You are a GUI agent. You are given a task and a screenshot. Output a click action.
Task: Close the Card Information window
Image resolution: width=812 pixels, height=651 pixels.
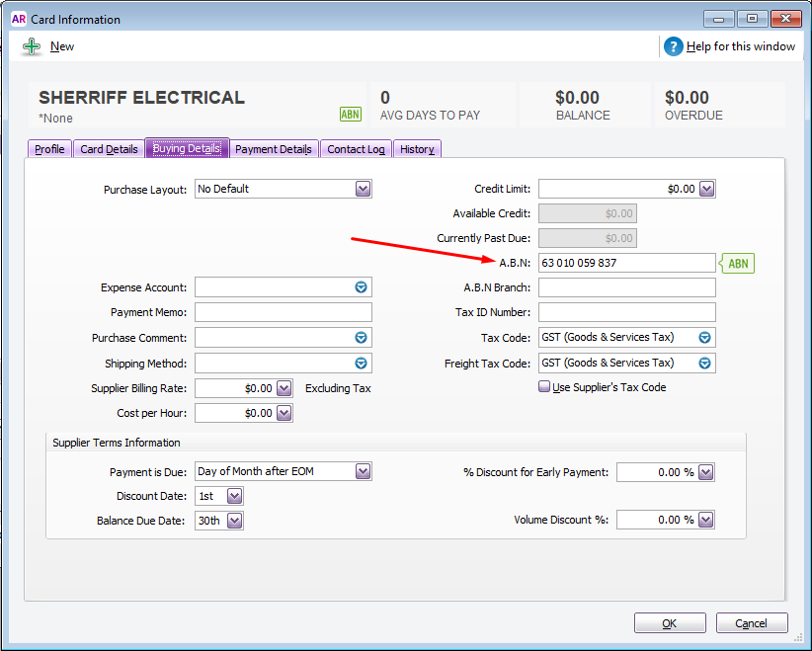(785, 19)
